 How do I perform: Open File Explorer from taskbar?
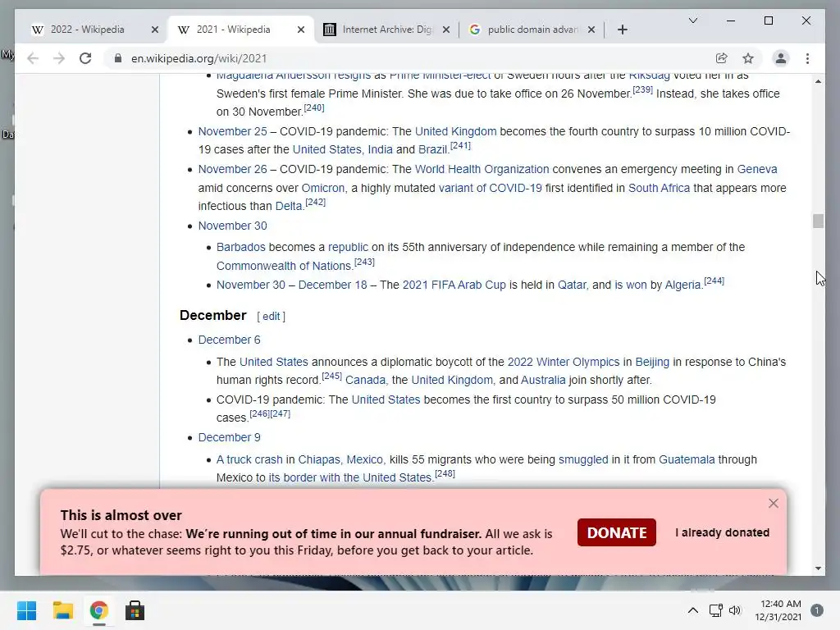(62, 610)
